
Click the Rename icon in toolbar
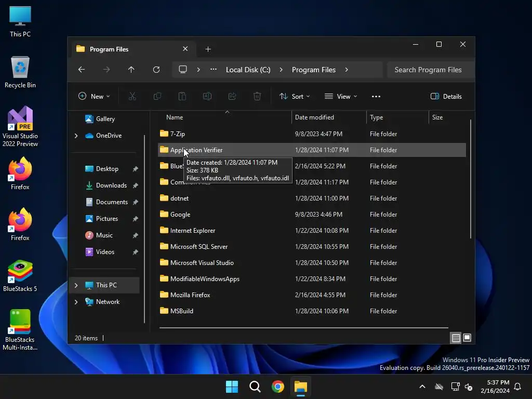click(207, 96)
